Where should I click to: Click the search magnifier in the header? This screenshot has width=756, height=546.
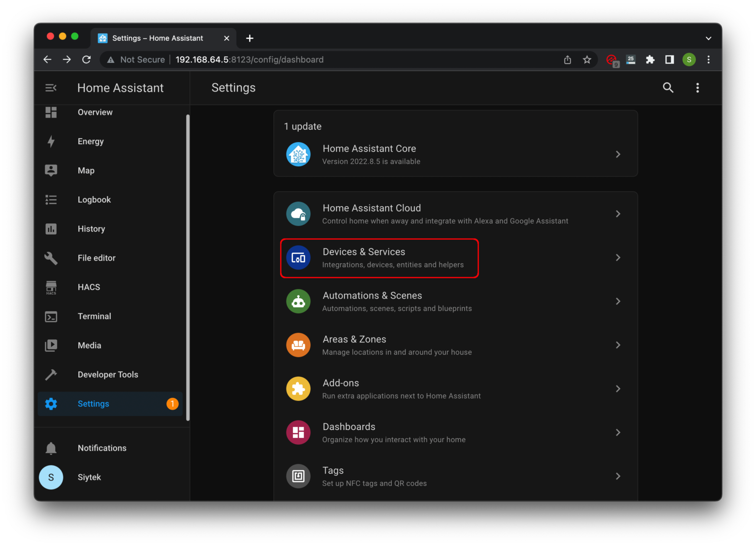pyautogui.click(x=668, y=88)
